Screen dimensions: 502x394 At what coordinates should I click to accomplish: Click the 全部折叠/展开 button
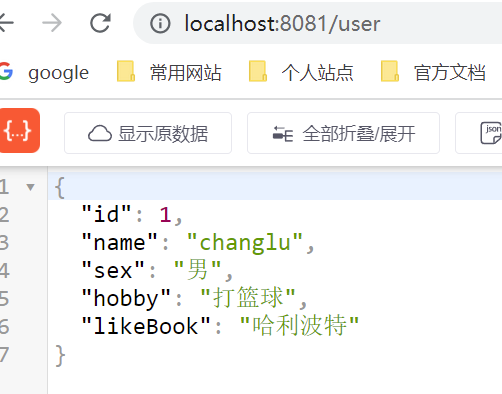(x=343, y=133)
